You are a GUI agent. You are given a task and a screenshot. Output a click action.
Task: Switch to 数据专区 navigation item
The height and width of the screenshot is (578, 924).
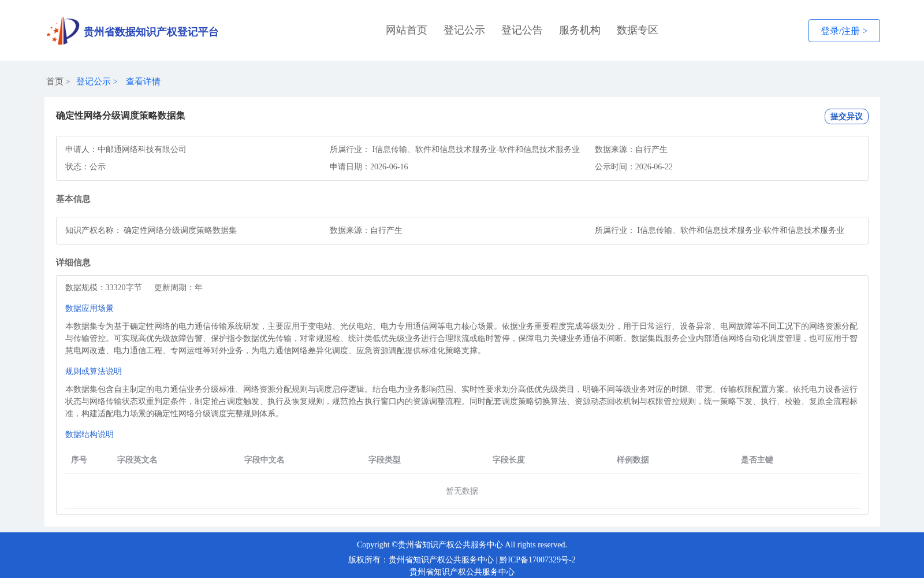pyautogui.click(x=638, y=30)
